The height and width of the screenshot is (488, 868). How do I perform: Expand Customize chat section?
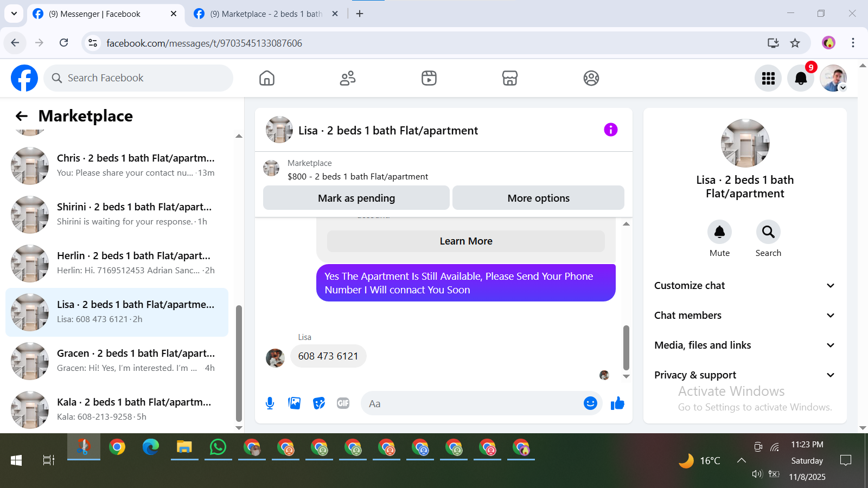[744, 286]
